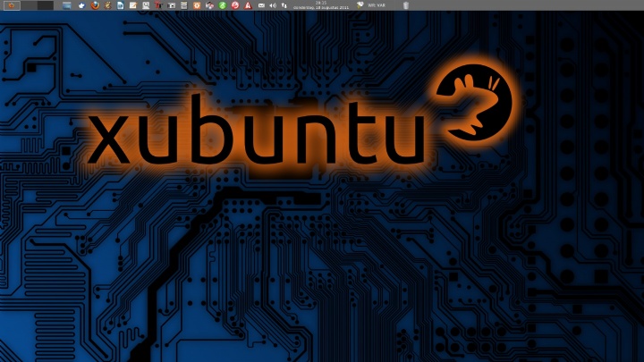Open the notes text editor launcher
644x362 pixels.
pyautogui.click(x=133, y=5)
